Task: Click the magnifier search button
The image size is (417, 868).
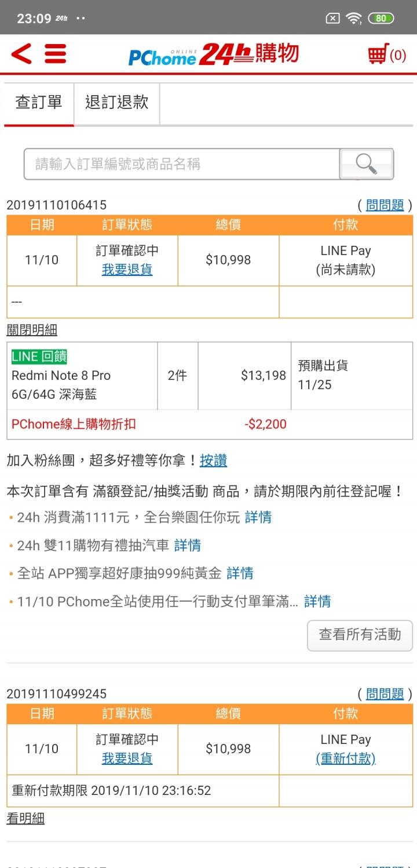Action: point(367,164)
